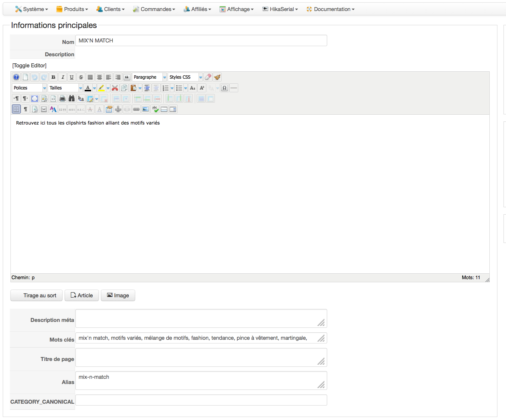This screenshot has height=420, width=506.
Task: Open the Polices font dropdown
Action: (x=30, y=88)
